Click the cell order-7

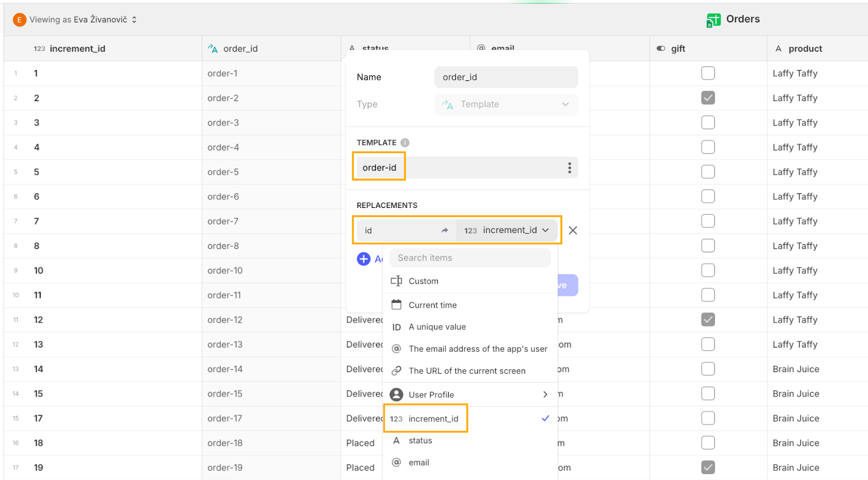pyautogui.click(x=271, y=221)
